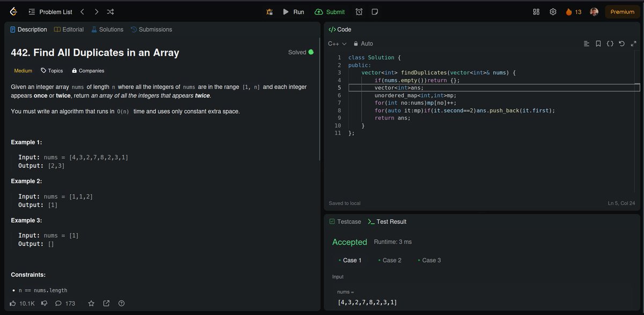The width and height of the screenshot is (644, 315).
Task: Click the Medium difficulty tag
Action: (x=23, y=71)
